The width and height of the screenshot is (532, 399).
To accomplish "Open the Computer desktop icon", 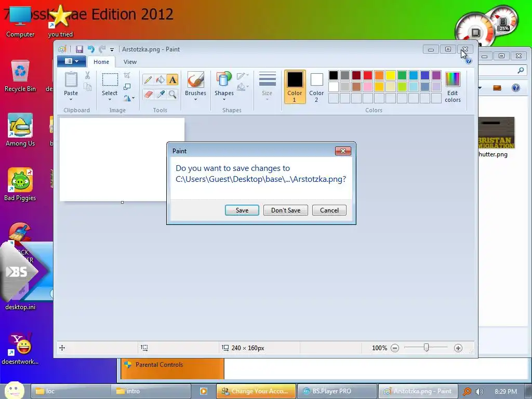I will 20,21.
